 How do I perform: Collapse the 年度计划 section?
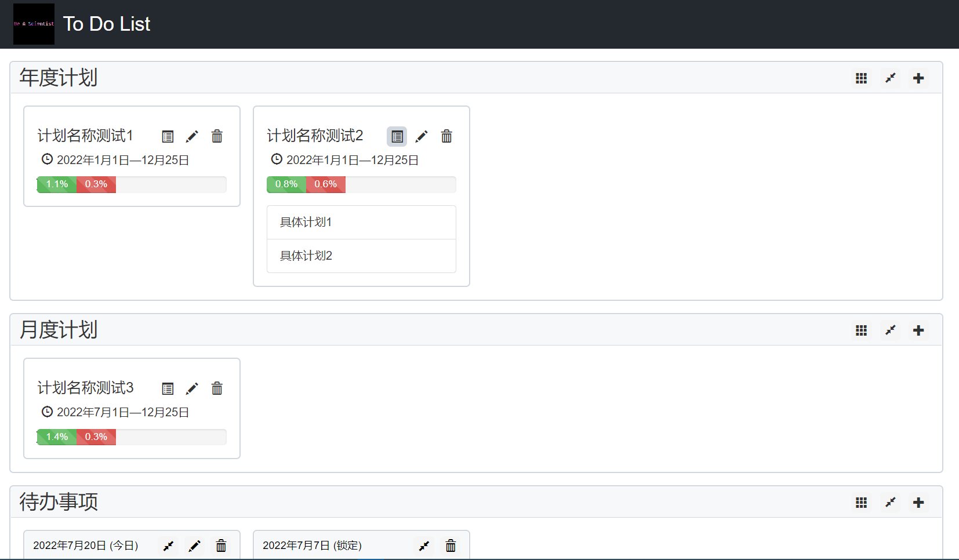pyautogui.click(x=891, y=78)
